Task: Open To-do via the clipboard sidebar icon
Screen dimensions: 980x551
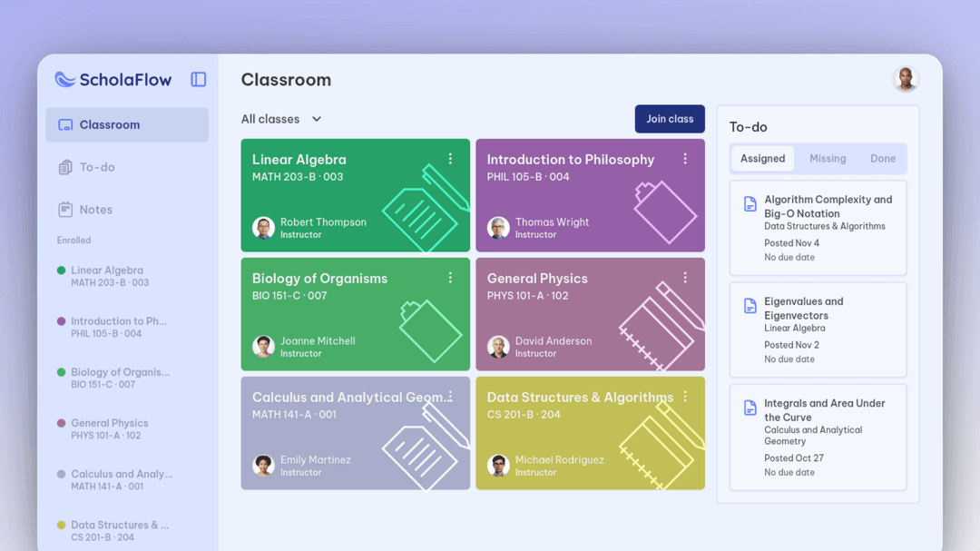Action: (65, 167)
